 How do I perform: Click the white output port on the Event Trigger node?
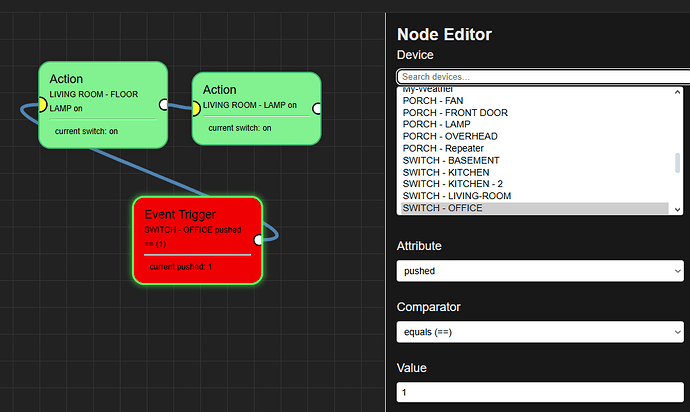(x=259, y=240)
